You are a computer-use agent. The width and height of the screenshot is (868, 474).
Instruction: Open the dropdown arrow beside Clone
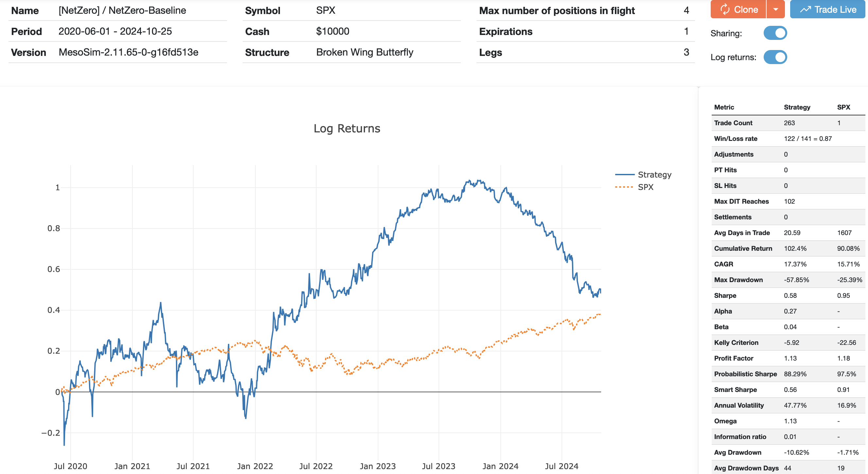(776, 9)
